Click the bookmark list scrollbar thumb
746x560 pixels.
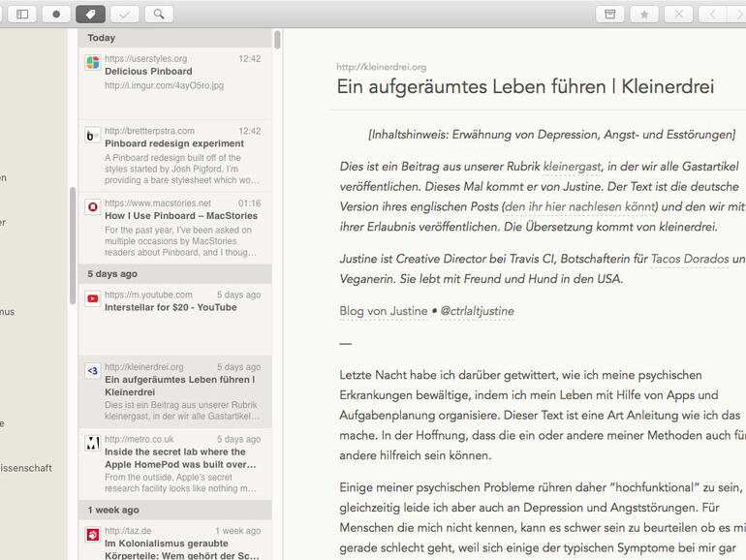tap(277, 40)
